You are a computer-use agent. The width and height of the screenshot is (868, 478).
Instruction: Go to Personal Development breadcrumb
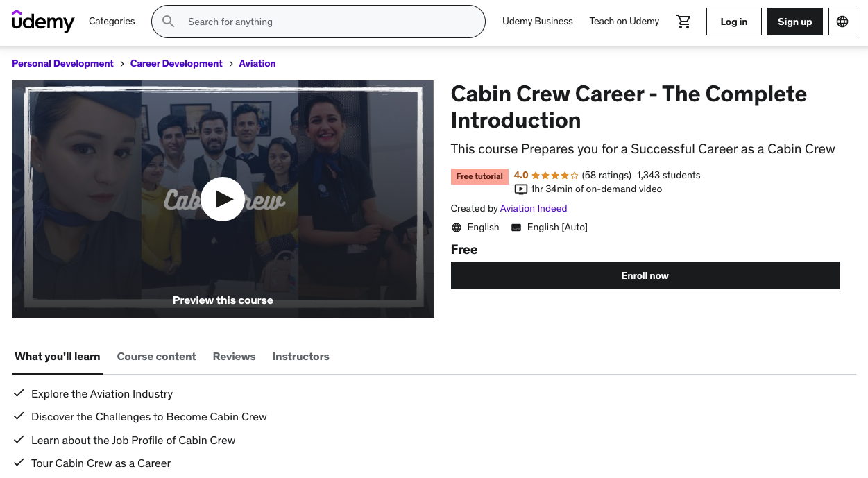(62, 63)
